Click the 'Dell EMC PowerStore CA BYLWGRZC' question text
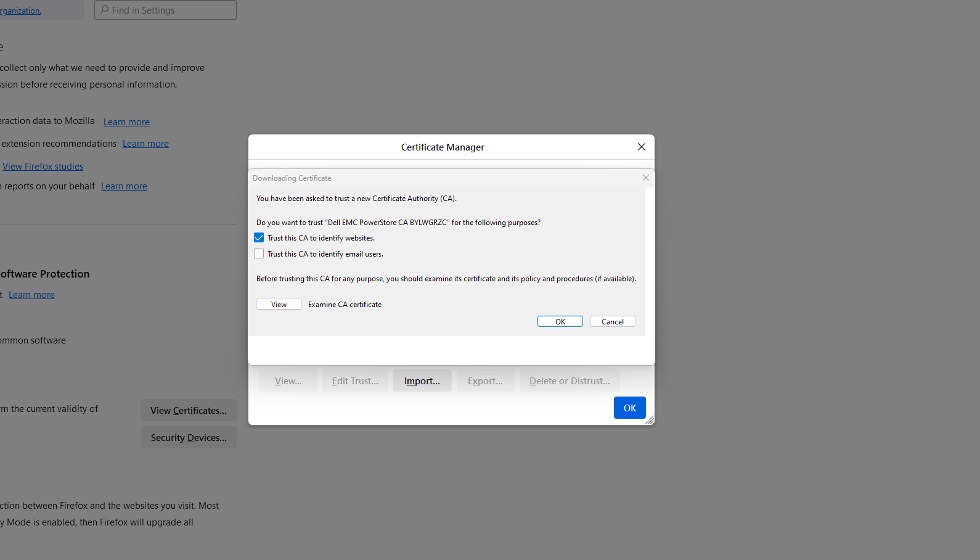 (x=398, y=223)
